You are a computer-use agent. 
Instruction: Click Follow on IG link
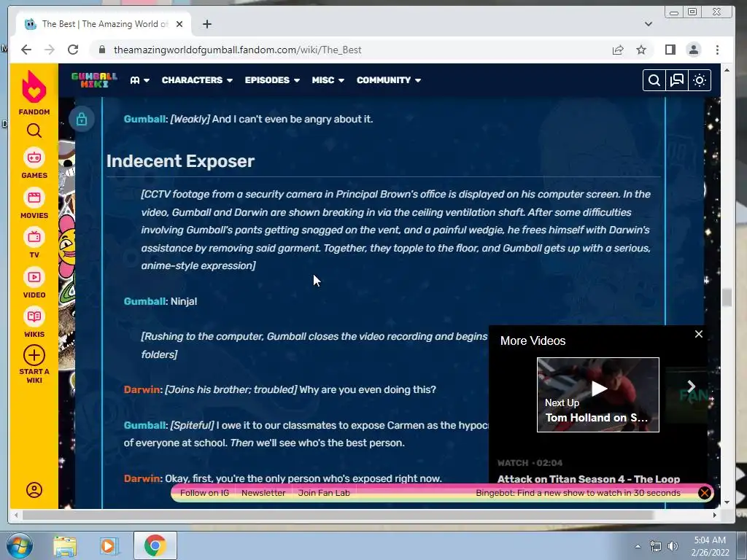204,493
